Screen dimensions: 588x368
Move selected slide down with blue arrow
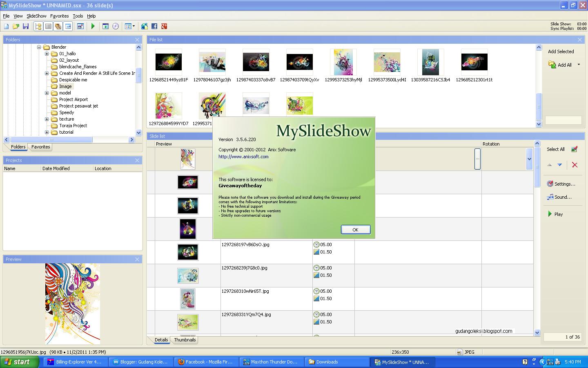click(x=560, y=165)
